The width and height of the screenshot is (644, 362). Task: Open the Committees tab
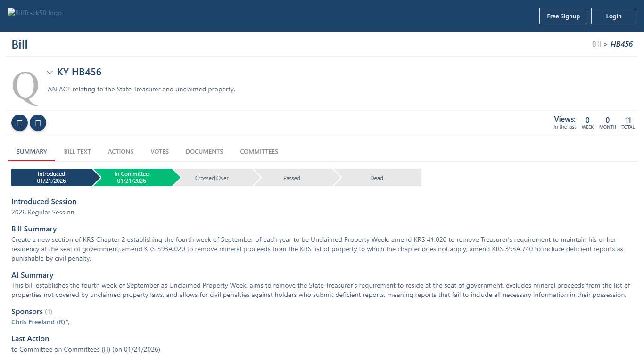[x=259, y=152]
